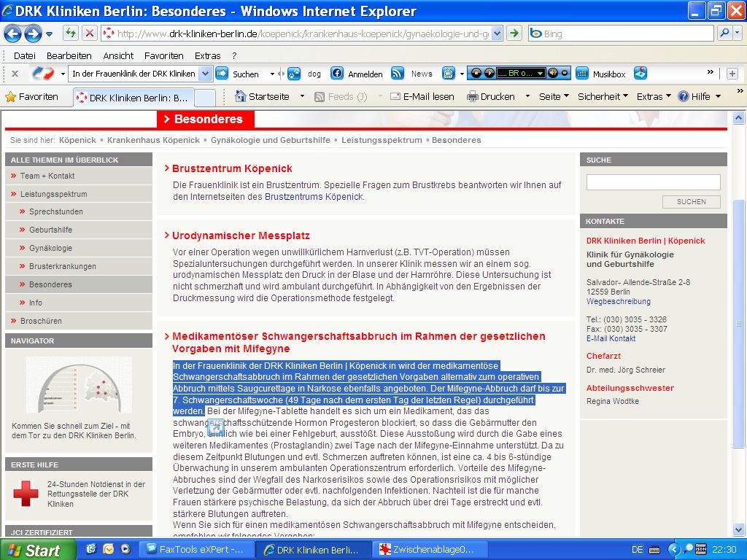Click the scroll down arrow of the page
The width and height of the screenshot is (747, 560).
tap(738, 529)
